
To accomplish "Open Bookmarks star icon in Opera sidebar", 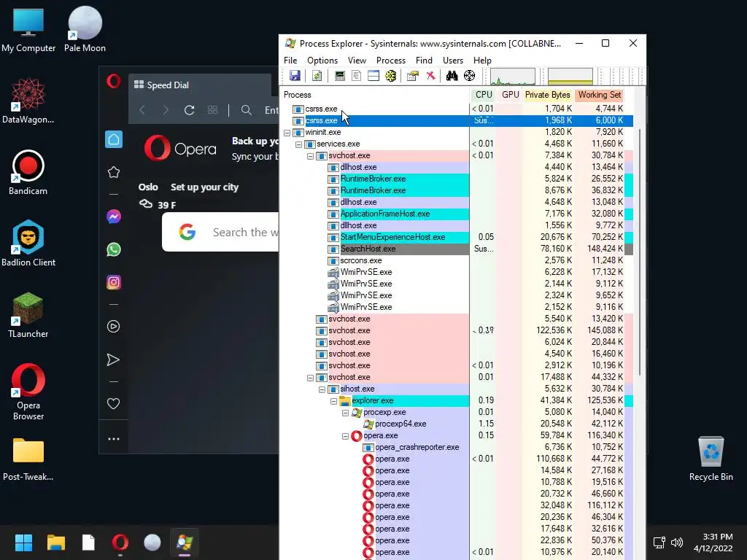I will point(113,172).
